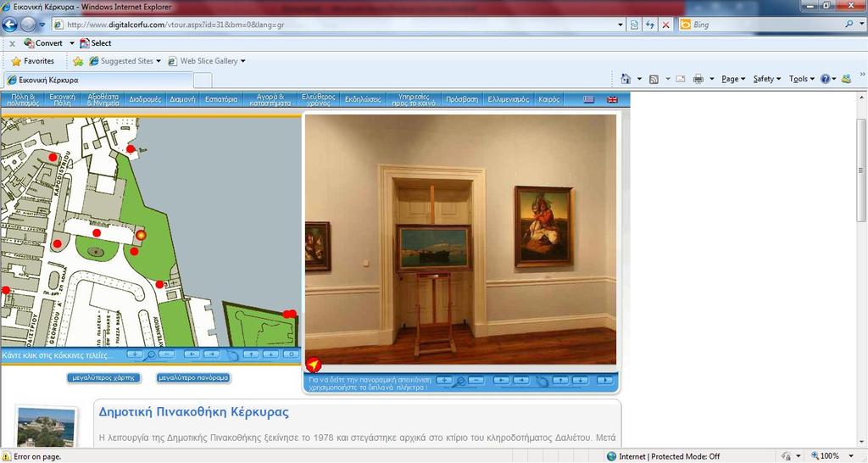The height and width of the screenshot is (463, 868).
Task: Open the status bar zoom level dropdown
Action: (x=851, y=456)
